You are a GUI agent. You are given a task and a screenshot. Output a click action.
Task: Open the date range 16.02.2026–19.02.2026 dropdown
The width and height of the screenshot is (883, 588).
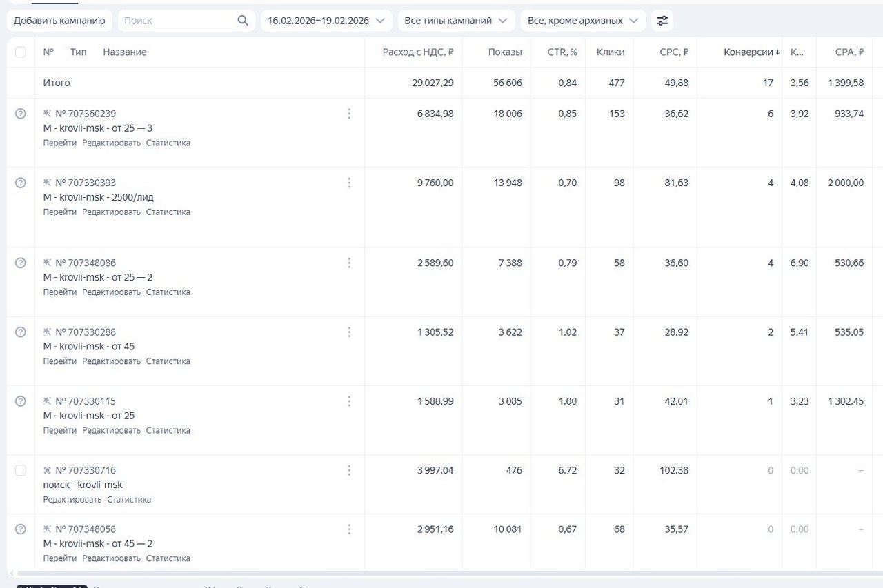(x=326, y=21)
